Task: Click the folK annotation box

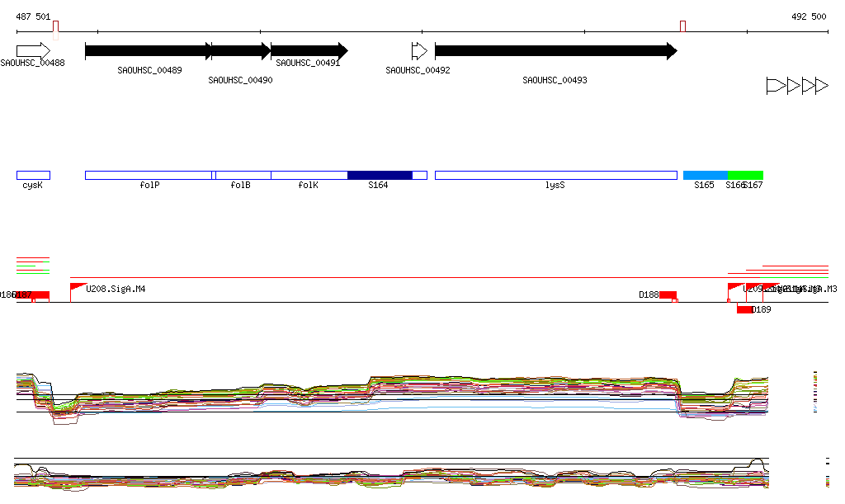Action: click(x=309, y=175)
